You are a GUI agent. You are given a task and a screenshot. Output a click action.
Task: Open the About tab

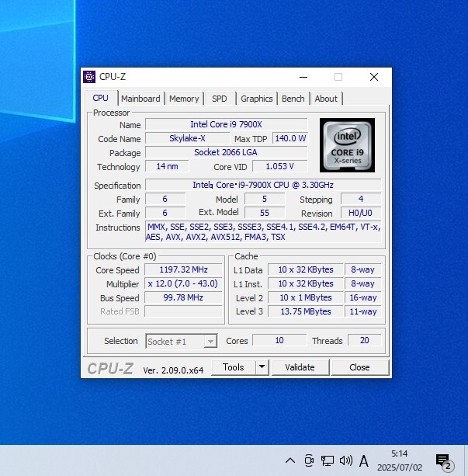point(326,99)
